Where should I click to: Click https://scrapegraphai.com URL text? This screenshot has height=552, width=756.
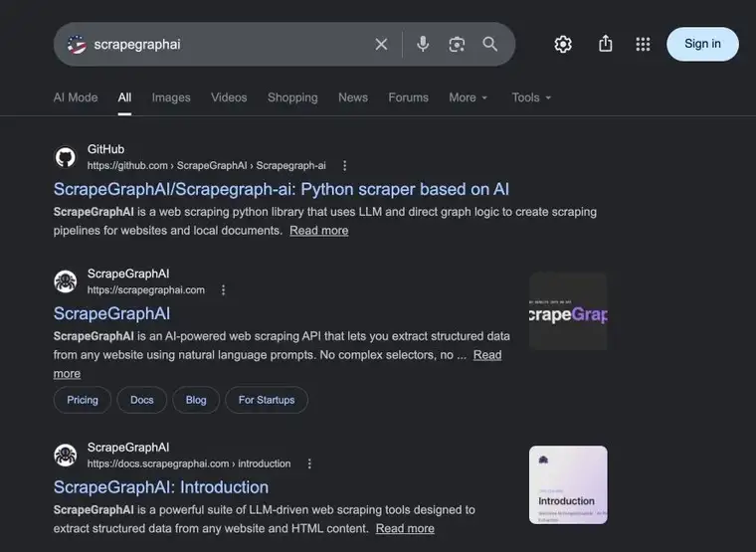coord(145,290)
